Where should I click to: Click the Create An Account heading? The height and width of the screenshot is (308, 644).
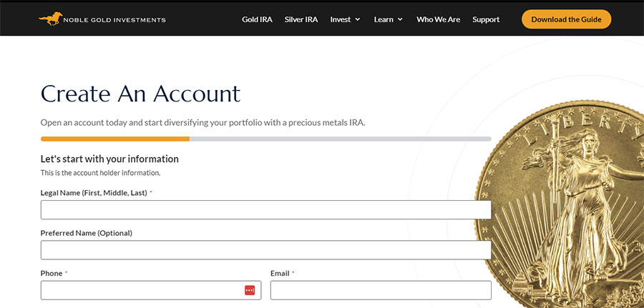point(140,94)
